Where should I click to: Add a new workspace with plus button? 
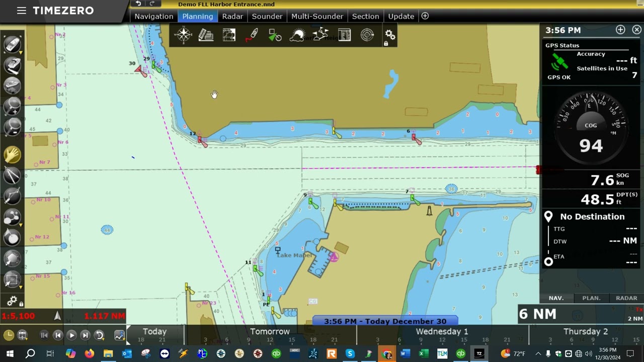pyautogui.click(x=425, y=16)
